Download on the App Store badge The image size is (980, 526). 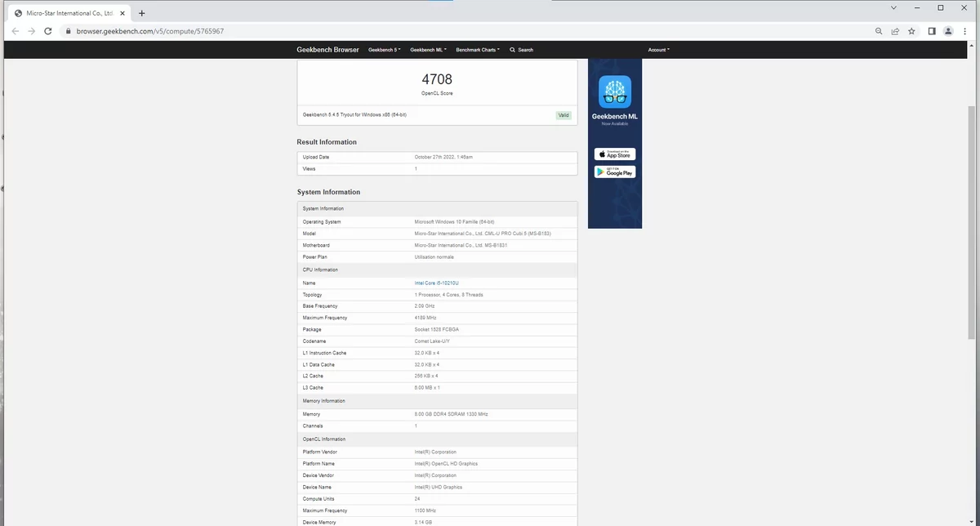pos(615,154)
